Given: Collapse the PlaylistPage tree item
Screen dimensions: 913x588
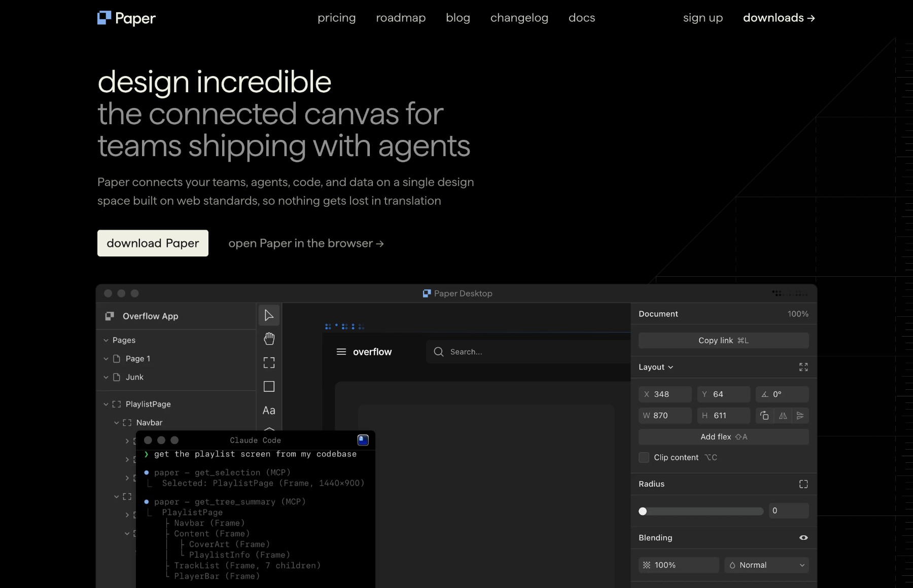Looking at the screenshot, I should point(106,405).
